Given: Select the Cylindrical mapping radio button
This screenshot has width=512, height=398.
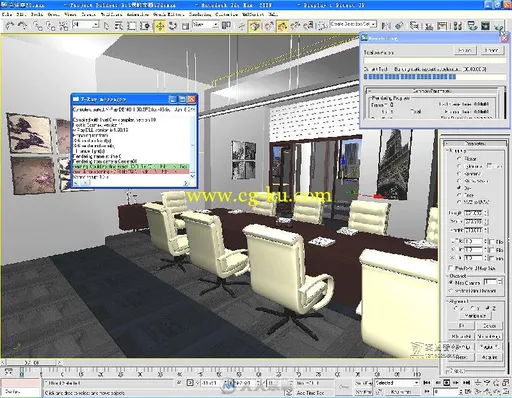Looking at the screenshot, I should pyautogui.click(x=459, y=166).
